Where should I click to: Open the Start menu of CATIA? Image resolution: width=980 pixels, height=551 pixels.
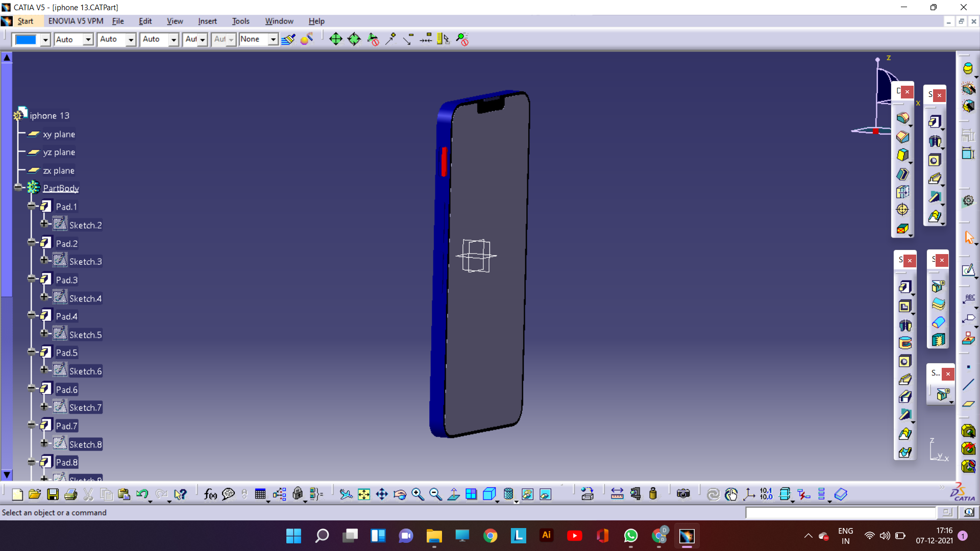click(x=25, y=21)
